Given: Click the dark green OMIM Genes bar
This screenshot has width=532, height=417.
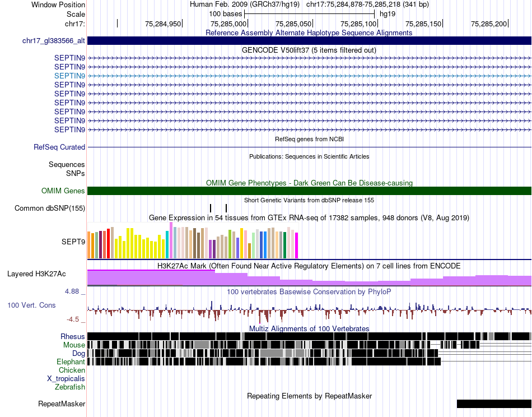Looking at the screenshot, I should 309,191.
